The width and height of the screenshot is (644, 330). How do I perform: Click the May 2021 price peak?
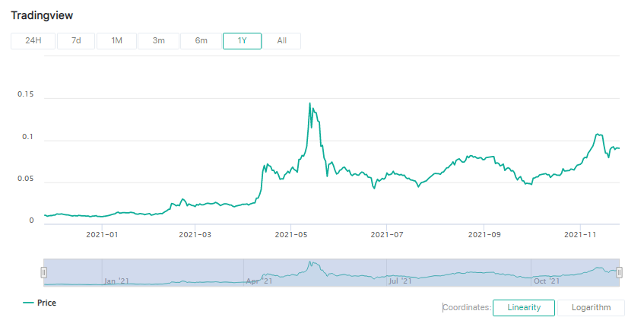[x=309, y=103]
